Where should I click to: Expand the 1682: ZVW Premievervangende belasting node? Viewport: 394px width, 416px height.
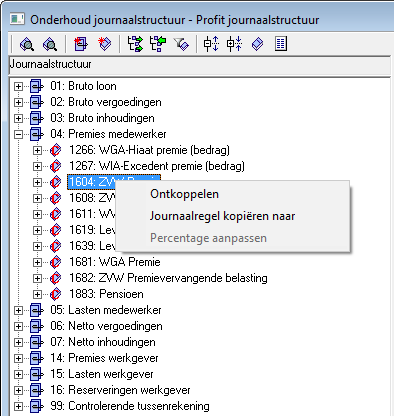(37, 278)
